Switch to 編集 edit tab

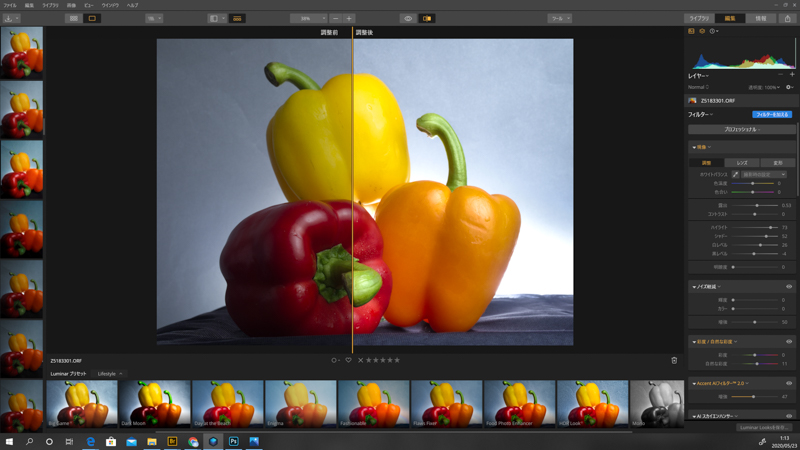click(x=730, y=18)
